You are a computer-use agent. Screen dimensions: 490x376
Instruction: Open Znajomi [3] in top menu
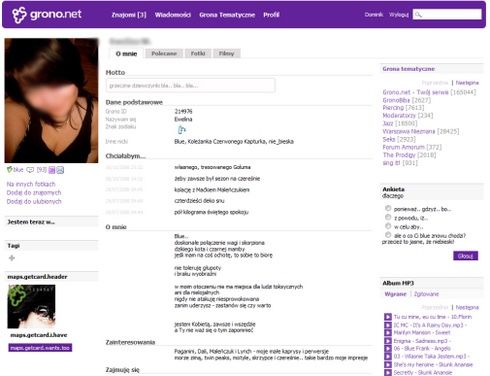(x=129, y=15)
